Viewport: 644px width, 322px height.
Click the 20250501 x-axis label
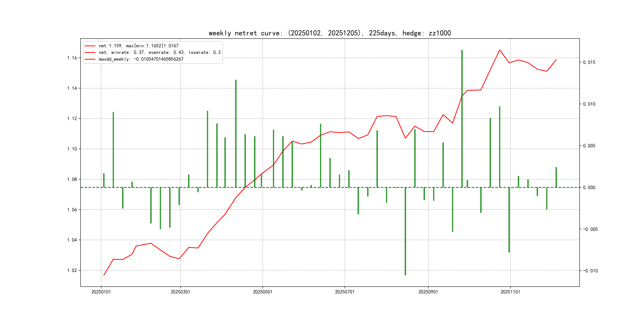[x=263, y=292]
